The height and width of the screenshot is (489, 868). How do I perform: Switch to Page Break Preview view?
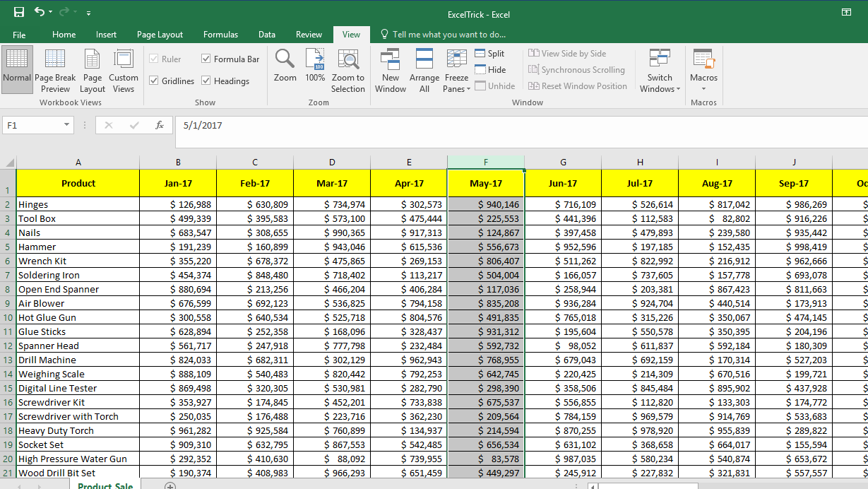(x=55, y=70)
